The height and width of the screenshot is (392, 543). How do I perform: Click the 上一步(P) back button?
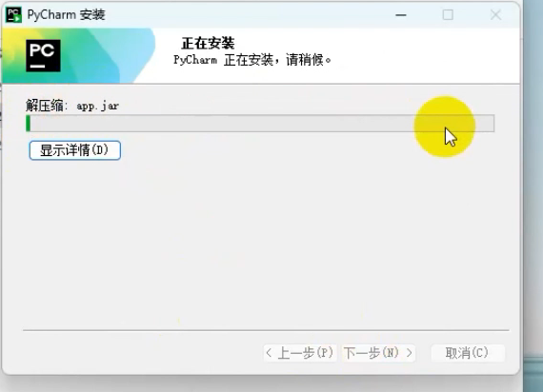click(x=300, y=353)
